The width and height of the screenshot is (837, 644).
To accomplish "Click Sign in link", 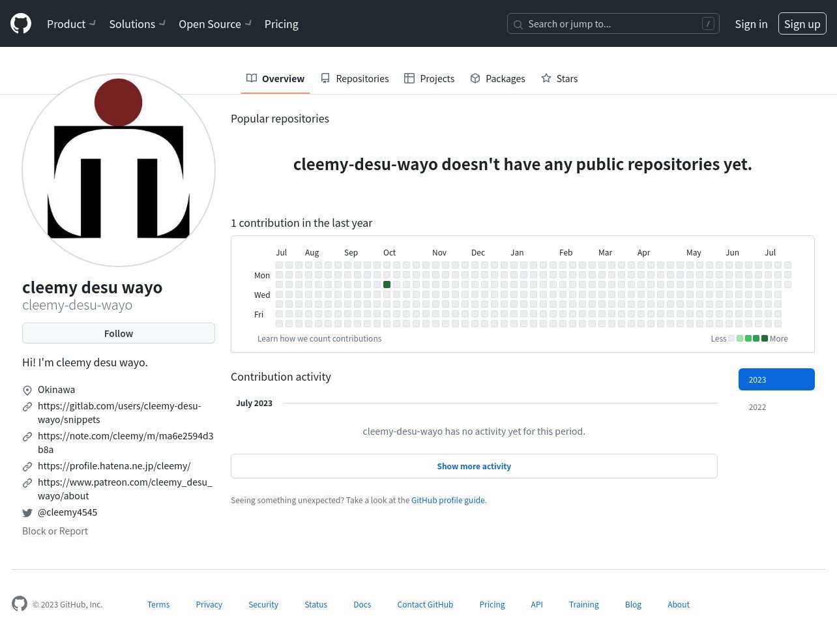I will point(751,23).
